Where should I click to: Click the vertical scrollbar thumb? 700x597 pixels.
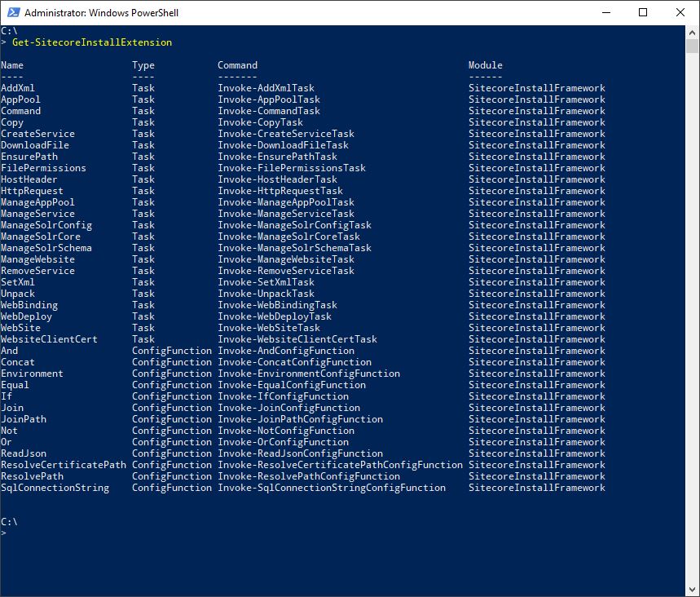(x=692, y=46)
